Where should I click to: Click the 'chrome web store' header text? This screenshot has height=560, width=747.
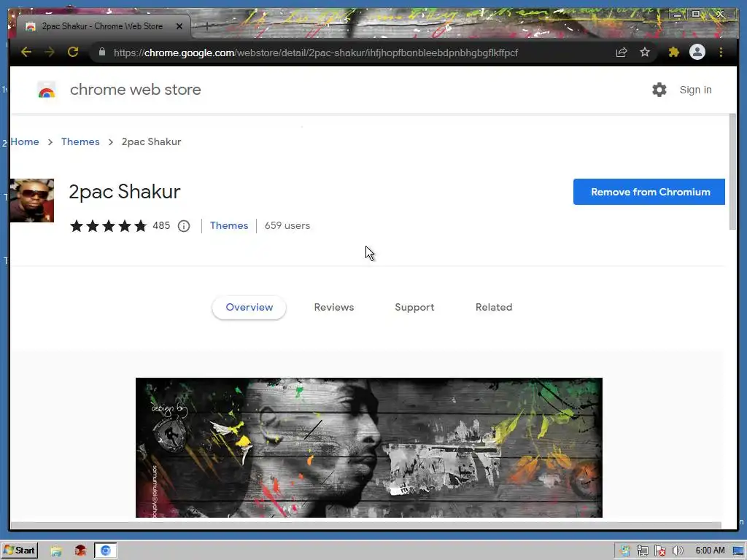tap(135, 90)
